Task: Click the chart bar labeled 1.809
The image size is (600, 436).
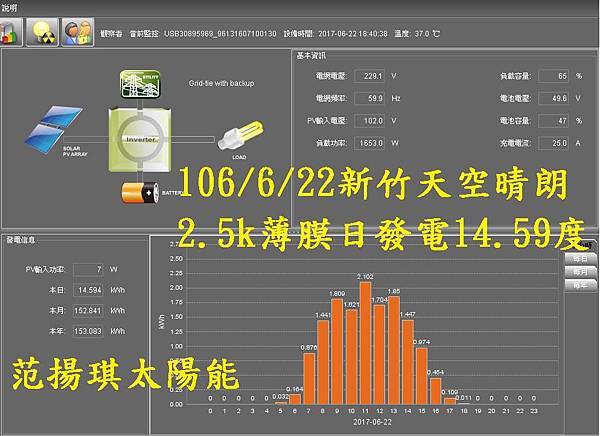Action: point(337,351)
